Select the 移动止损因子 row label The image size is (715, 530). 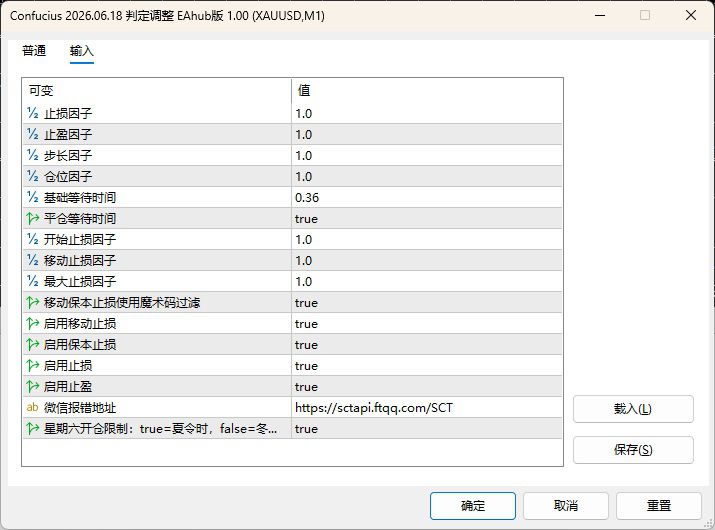pos(80,260)
